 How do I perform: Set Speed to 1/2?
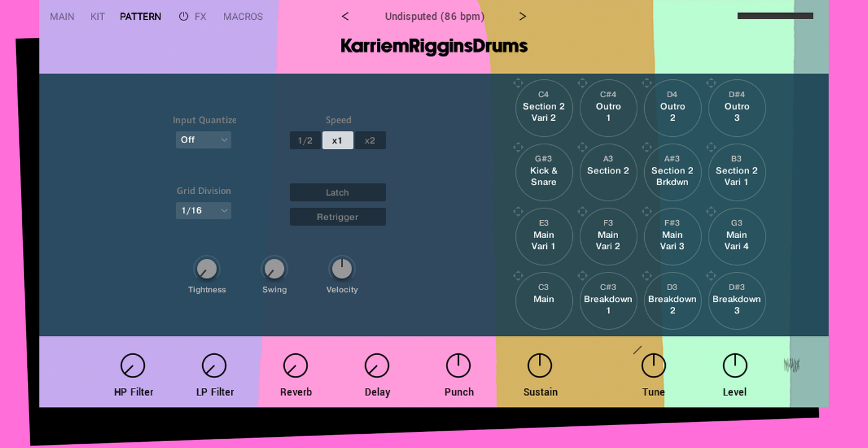(305, 141)
